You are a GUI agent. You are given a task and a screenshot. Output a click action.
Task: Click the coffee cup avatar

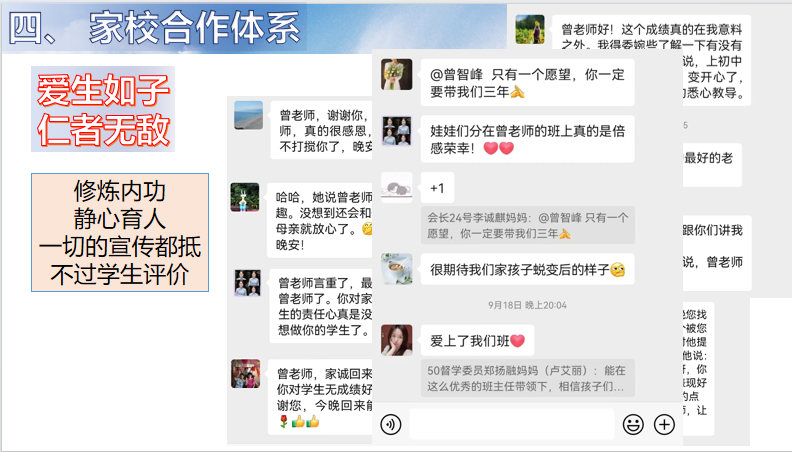pos(397,269)
